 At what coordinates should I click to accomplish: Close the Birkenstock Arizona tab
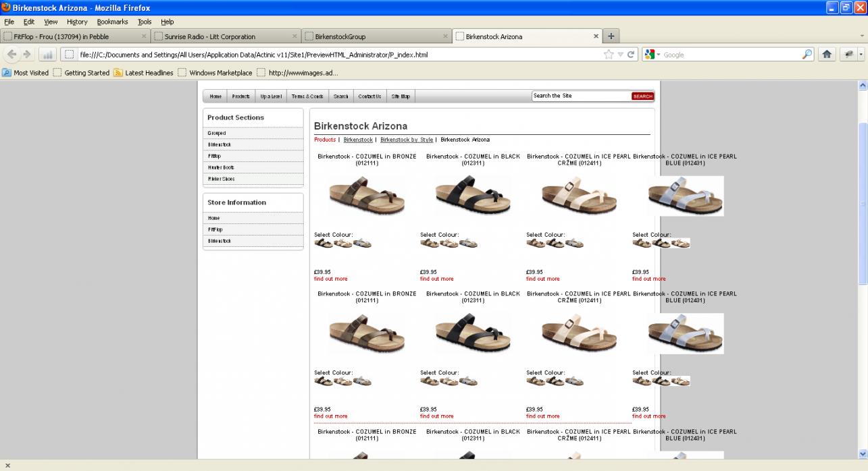(596, 36)
